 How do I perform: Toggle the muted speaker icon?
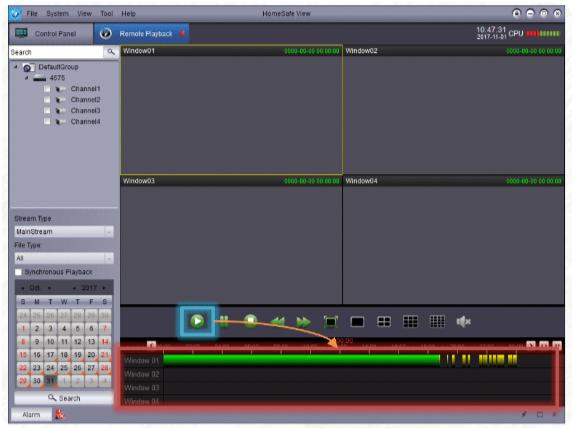pos(464,322)
